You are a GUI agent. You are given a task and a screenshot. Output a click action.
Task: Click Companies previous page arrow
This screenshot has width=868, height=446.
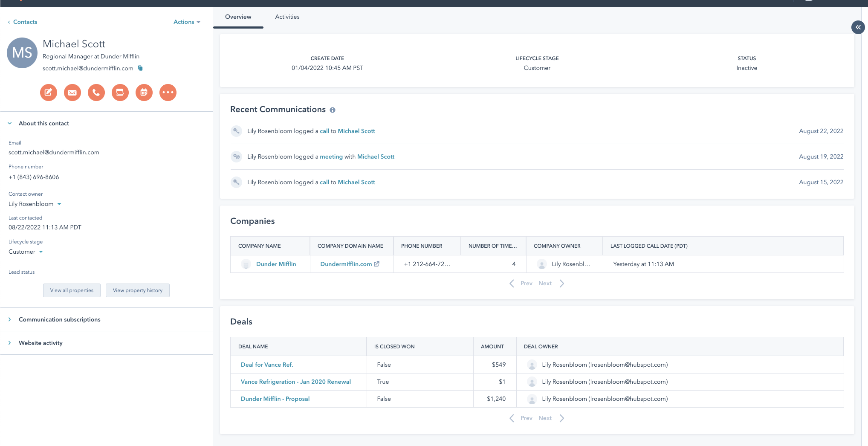pos(512,284)
